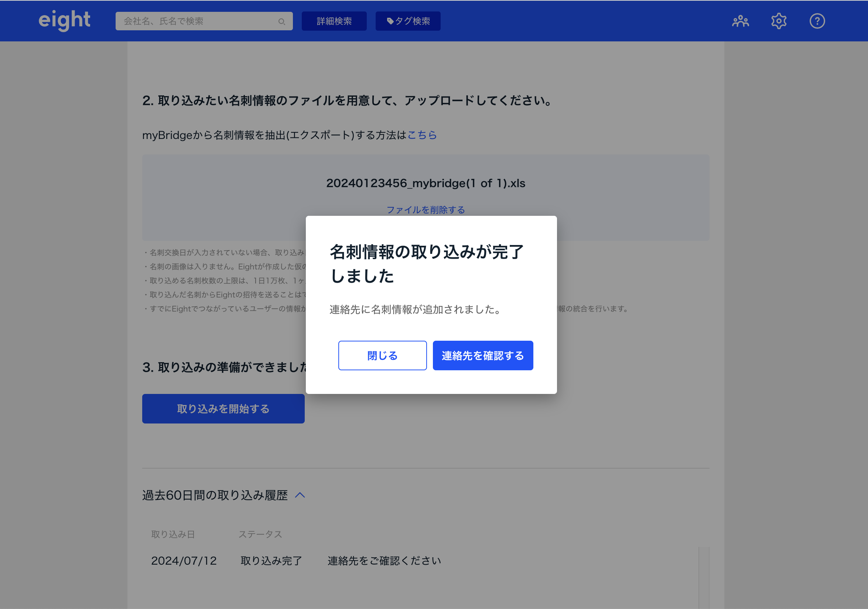Click 閉じる to dismiss the dialog
The height and width of the screenshot is (609, 868).
click(x=382, y=355)
